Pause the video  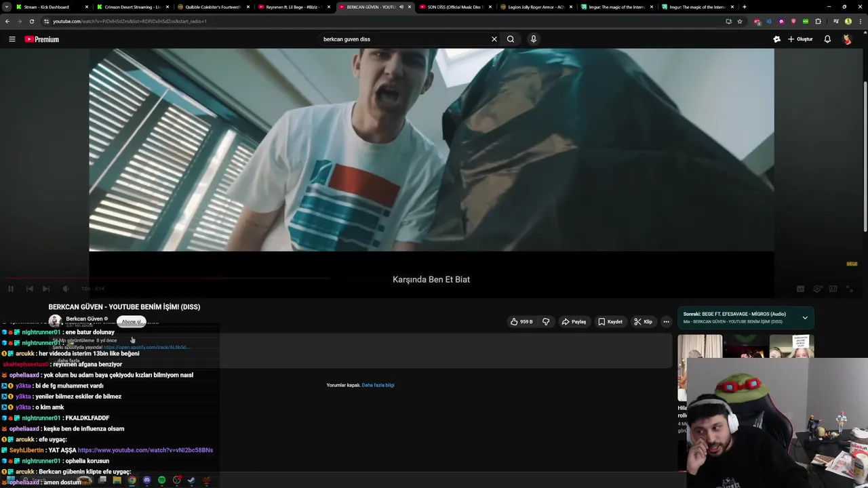pyautogui.click(x=11, y=289)
